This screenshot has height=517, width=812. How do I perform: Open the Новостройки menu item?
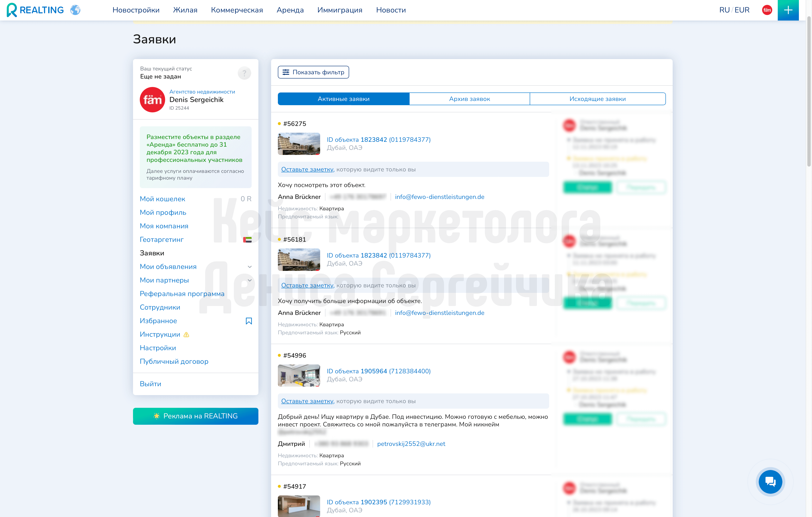click(136, 10)
